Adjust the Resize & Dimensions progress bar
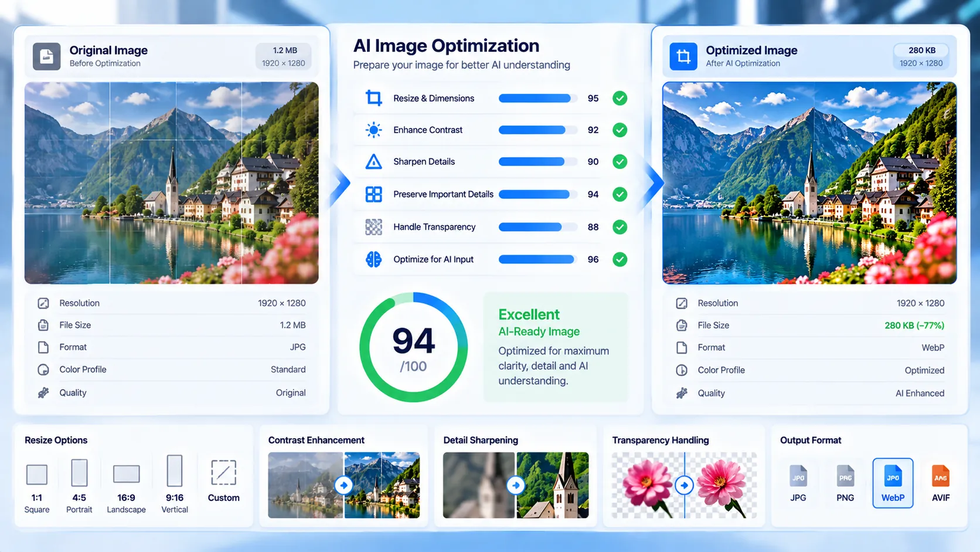 [537, 98]
